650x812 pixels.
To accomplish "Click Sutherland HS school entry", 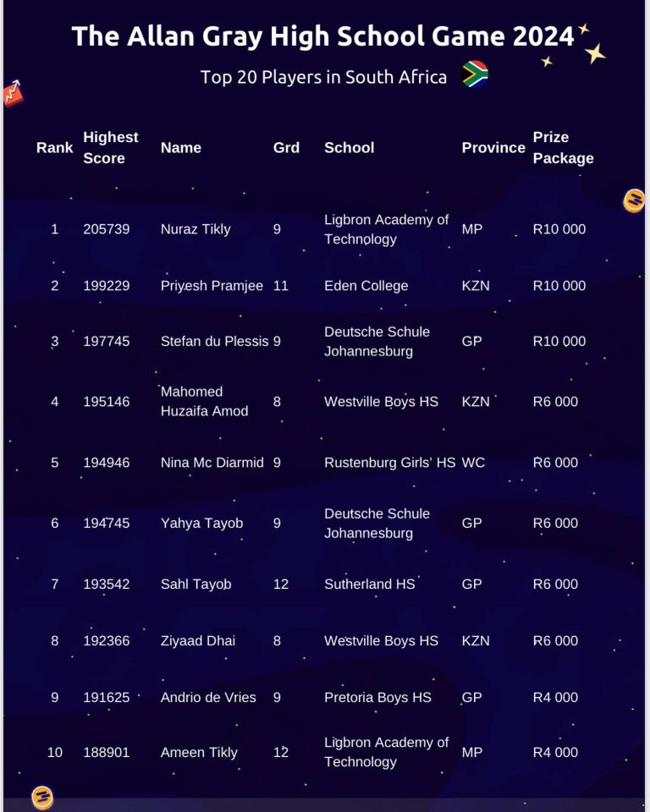I will pyautogui.click(x=370, y=584).
